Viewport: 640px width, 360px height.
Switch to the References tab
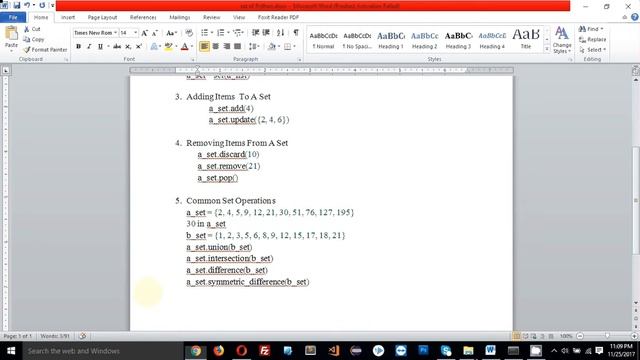tap(143, 17)
